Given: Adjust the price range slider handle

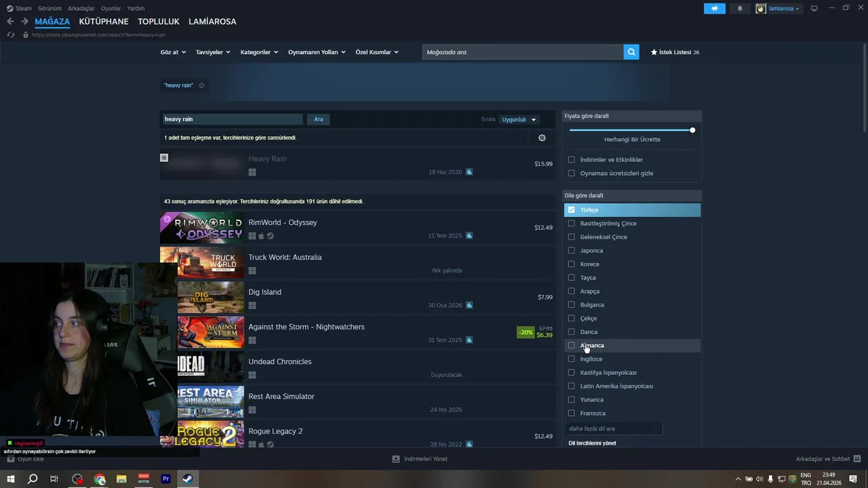Looking at the screenshot, I should point(692,130).
